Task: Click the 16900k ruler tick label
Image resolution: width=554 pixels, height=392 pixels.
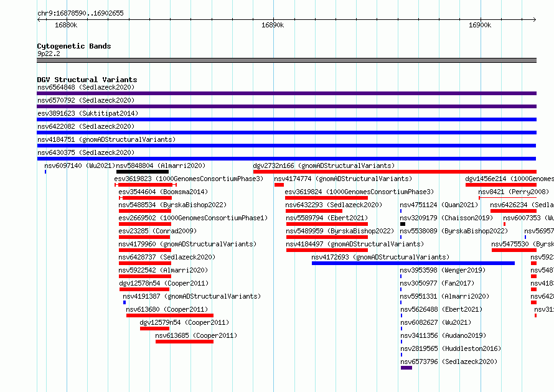Action: click(480, 25)
